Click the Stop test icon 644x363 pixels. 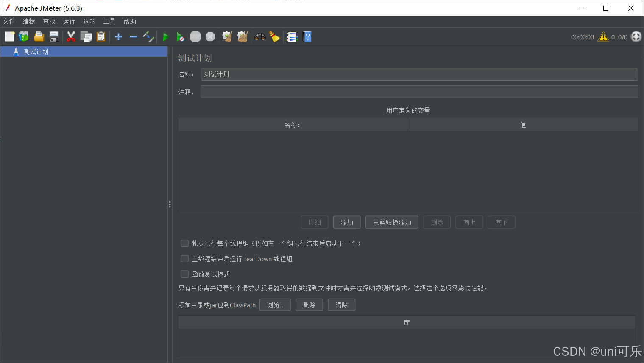[x=195, y=37]
